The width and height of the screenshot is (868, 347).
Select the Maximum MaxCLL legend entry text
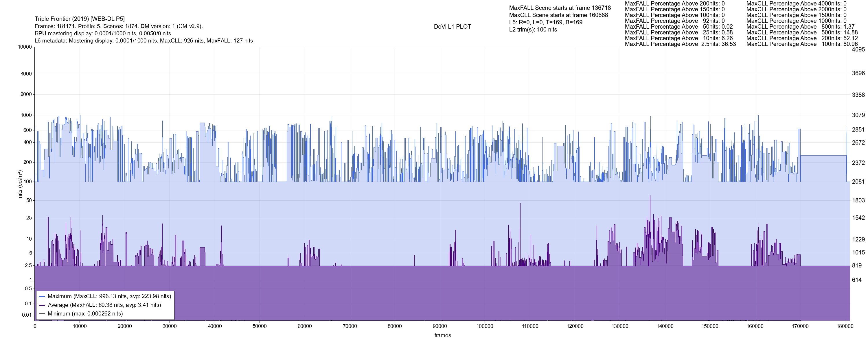click(109, 296)
